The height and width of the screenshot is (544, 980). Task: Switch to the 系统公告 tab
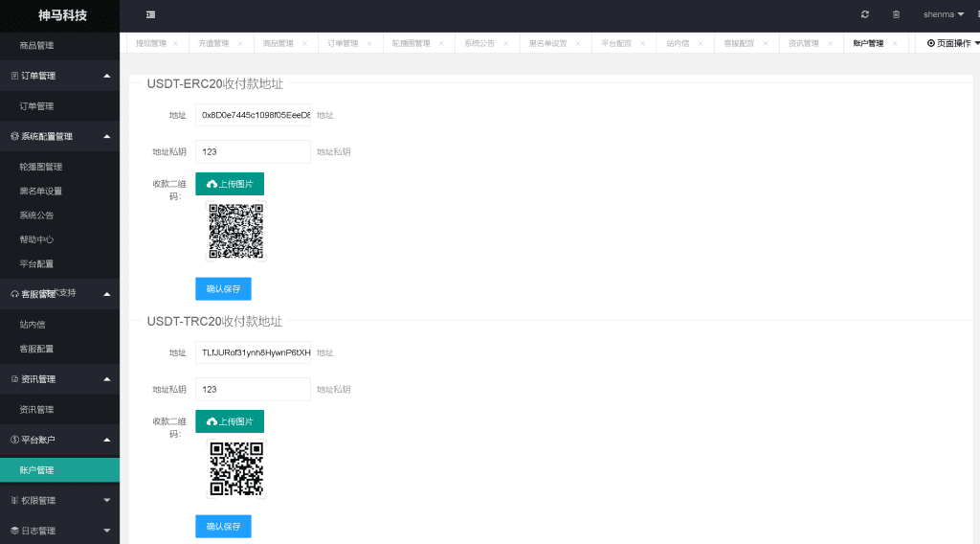(479, 43)
